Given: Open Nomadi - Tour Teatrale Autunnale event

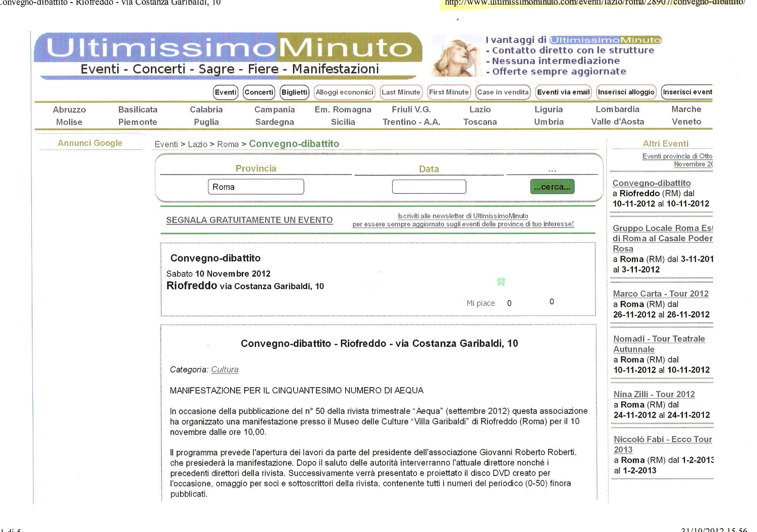Looking at the screenshot, I should [x=659, y=344].
